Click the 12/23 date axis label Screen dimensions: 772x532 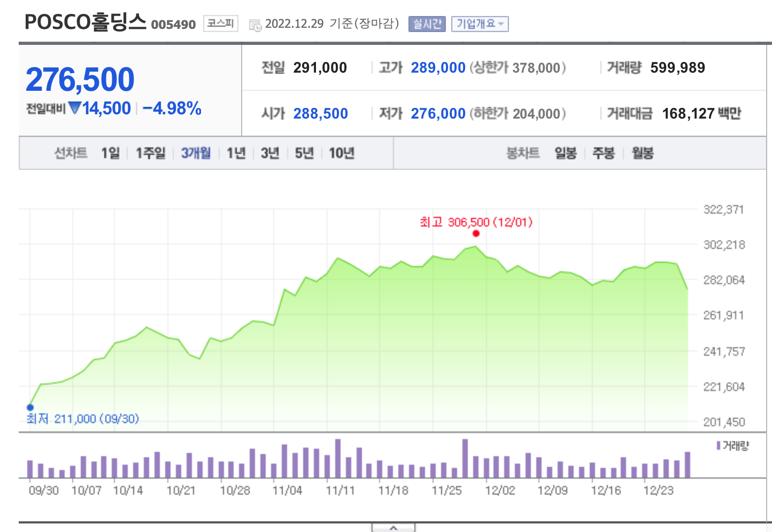pos(658,490)
